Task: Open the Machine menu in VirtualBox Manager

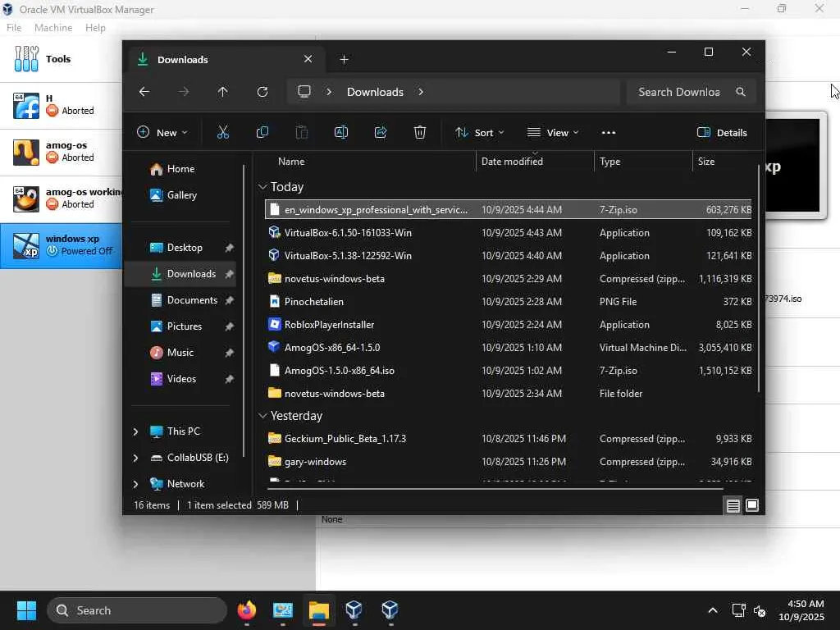Action: point(53,28)
